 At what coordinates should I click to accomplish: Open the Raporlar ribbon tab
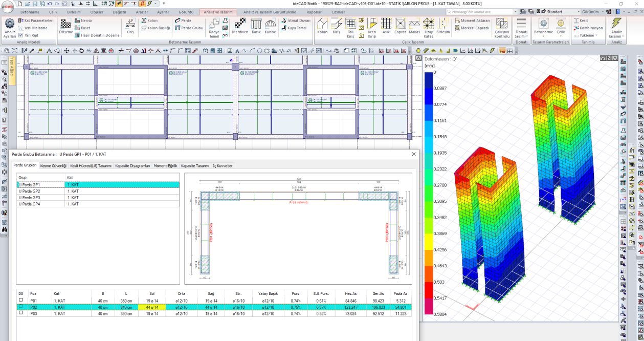point(314,12)
